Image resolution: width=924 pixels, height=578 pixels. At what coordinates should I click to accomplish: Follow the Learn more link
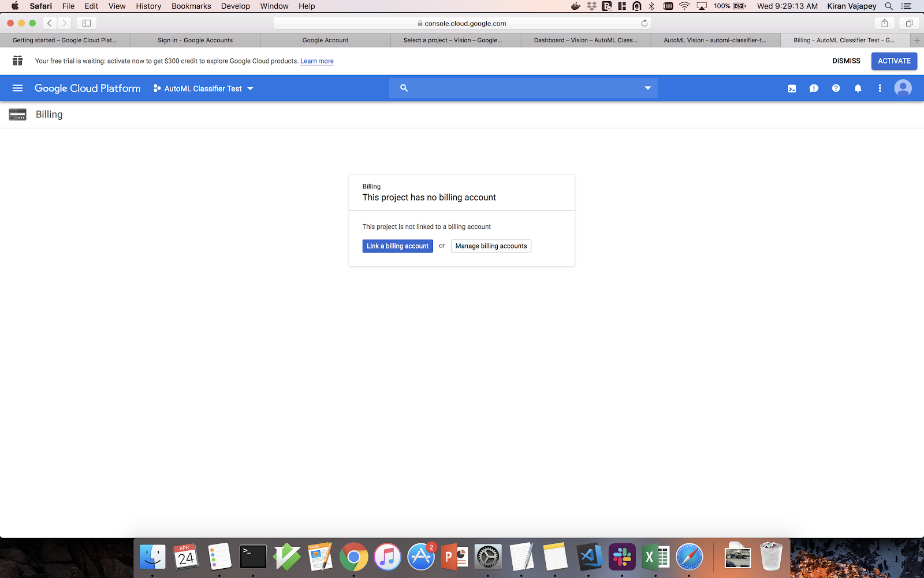point(316,61)
